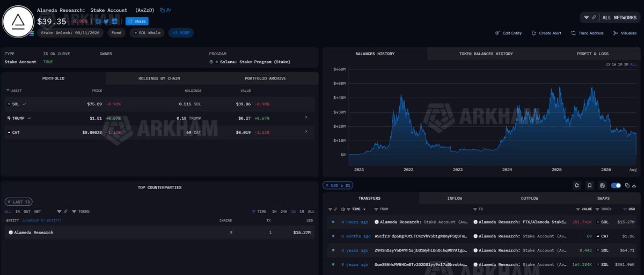Open the GumSE5HsMV5HCwBTv address link
The image size is (644, 275).
point(421,264)
